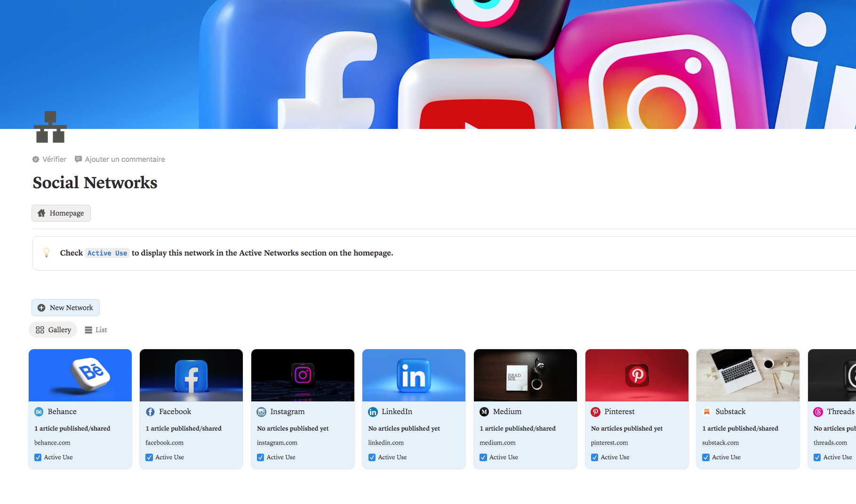Image resolution: width=856 pixels, height=504 pixels.
Task: Click the Behance card title
Action: click(62, 412)
